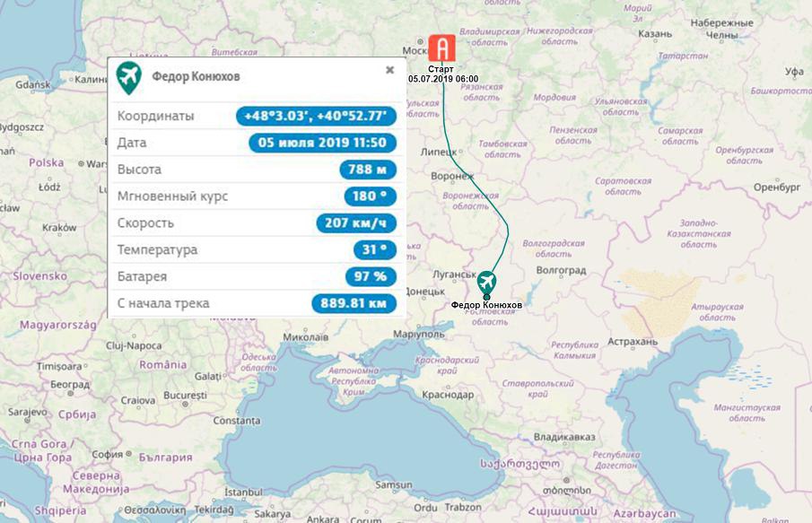
Task: Click the track distance badge 889.81 км
Action: (x=354, y=303)
